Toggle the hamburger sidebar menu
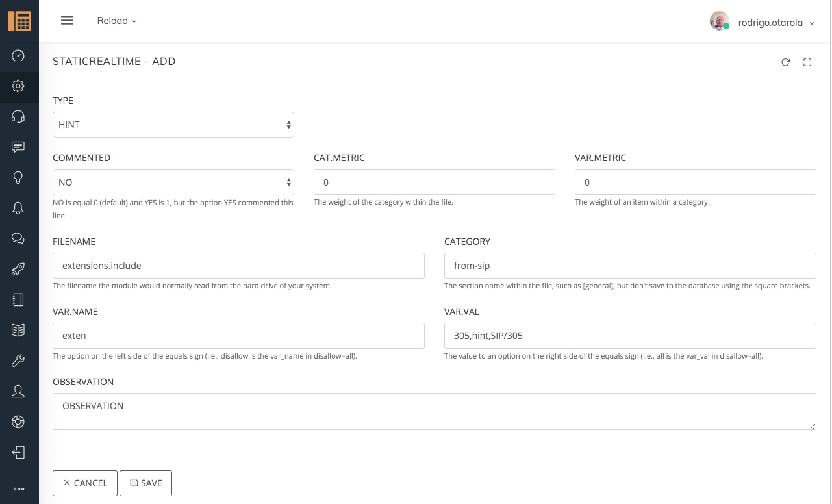The width and height of the screenshot is (832, 504). coord(67,21)
